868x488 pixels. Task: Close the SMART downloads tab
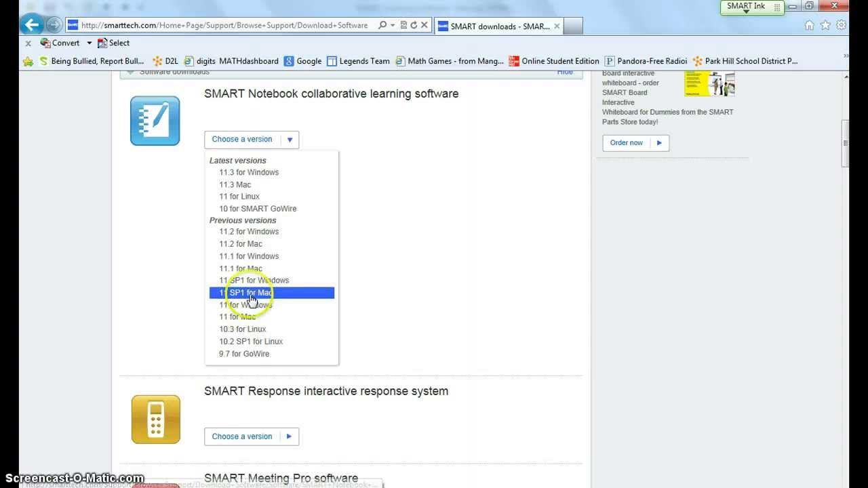[557, 26]
